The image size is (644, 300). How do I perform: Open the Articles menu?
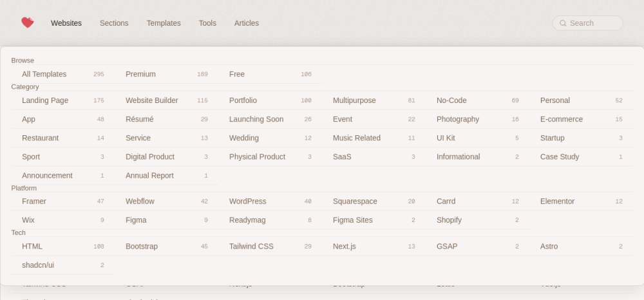click(247, 23)
